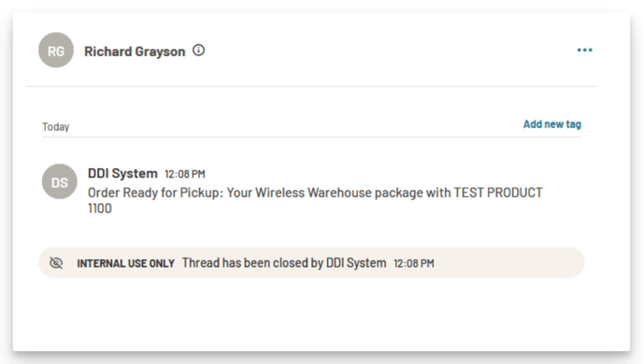Open the three-dot more options menu
The image size is (643, 364).
(584, 50)
